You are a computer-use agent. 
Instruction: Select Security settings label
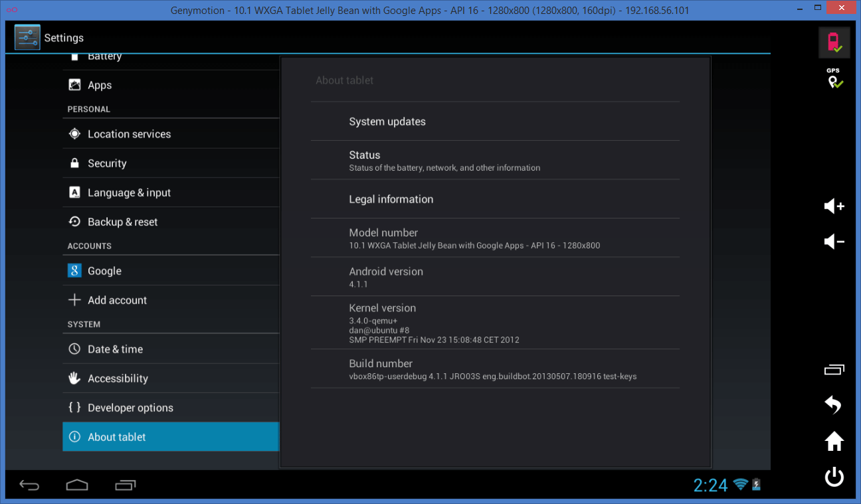pyautogui.click(x=107, y=163)
